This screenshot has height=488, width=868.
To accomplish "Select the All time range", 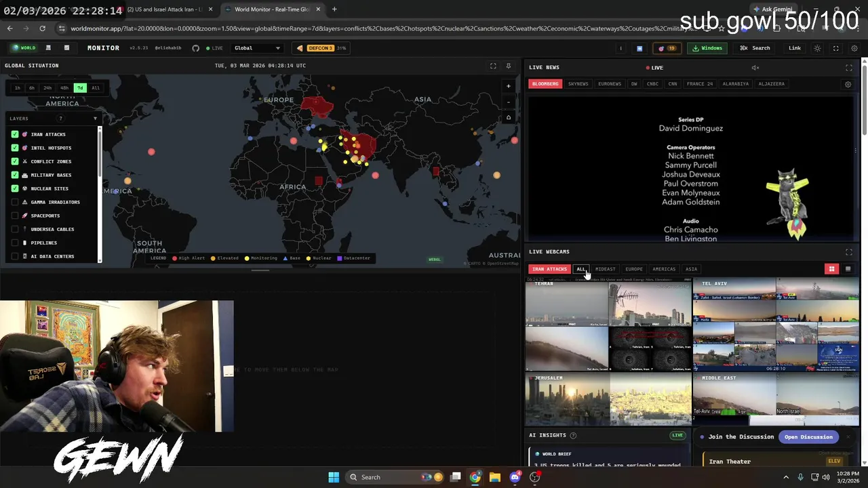I will tap(96, 87).
